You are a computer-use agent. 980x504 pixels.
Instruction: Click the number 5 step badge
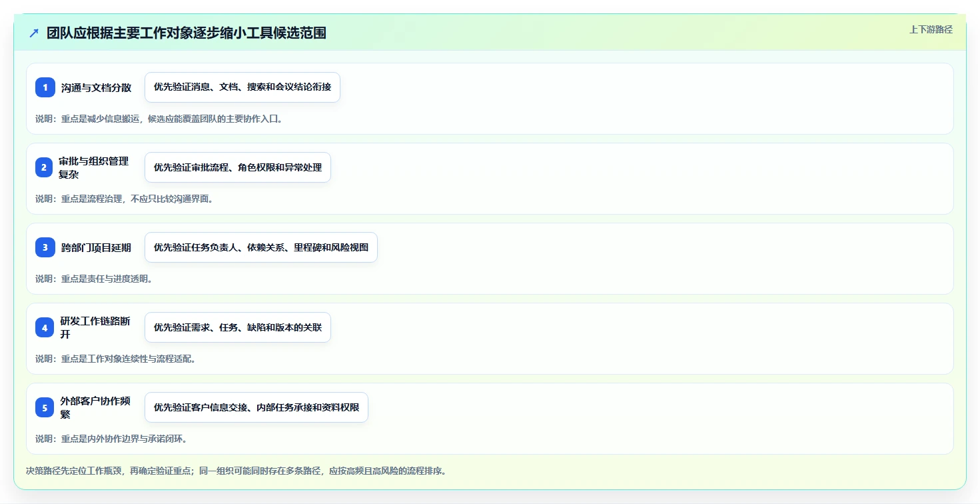click(x=45, y=407)
